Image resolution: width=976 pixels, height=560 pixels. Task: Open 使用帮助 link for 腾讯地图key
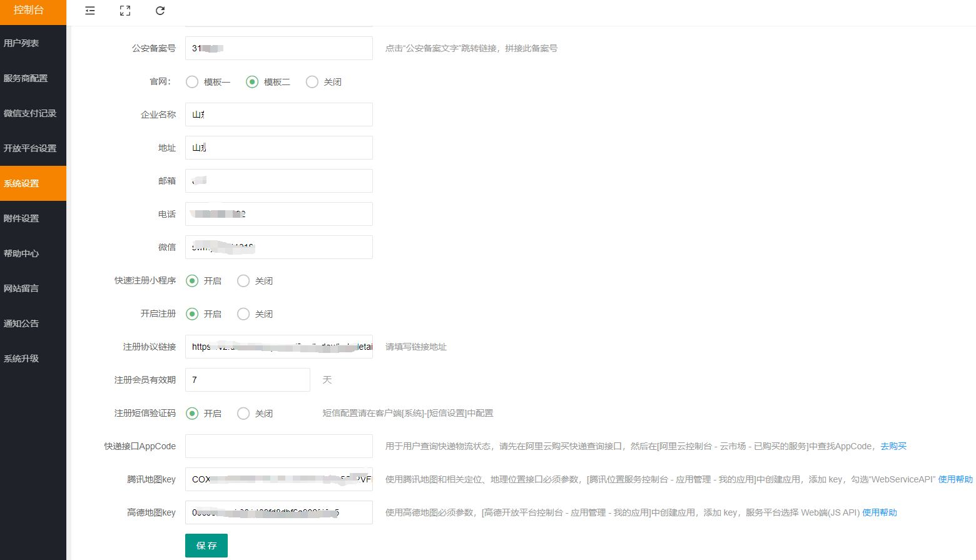click(x=955, y=479)
